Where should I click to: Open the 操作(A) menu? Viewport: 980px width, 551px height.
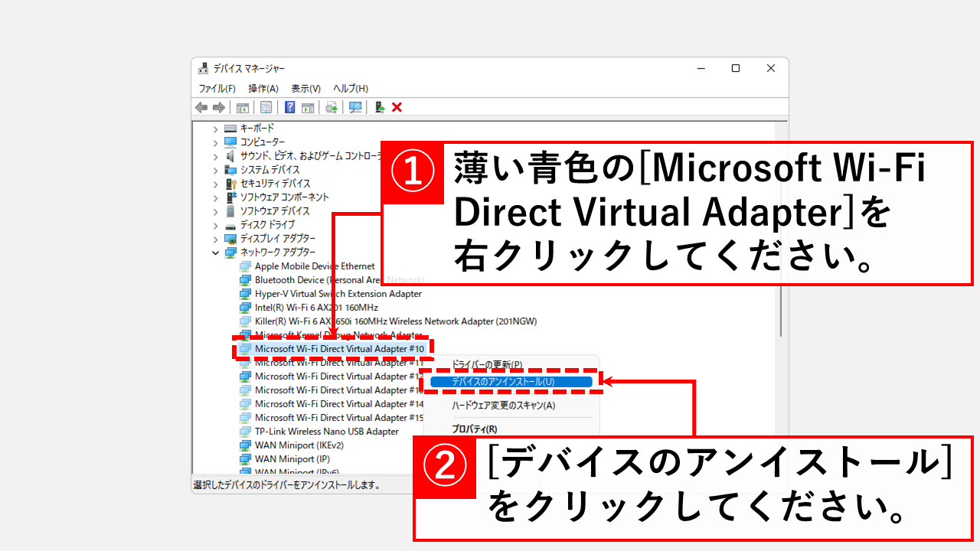pyautogui.click(x=263, y=88)
